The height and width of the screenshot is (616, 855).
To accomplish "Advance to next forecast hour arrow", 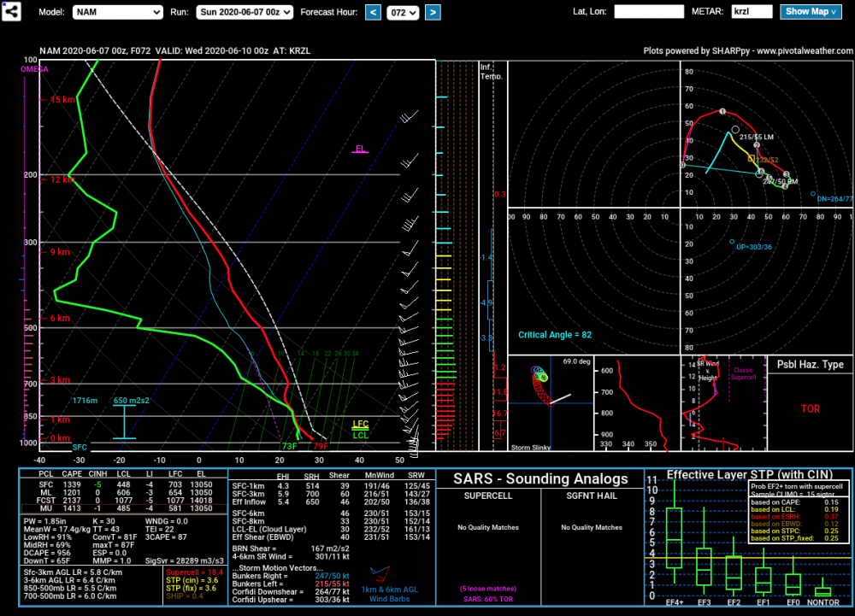I will point(433,12).
